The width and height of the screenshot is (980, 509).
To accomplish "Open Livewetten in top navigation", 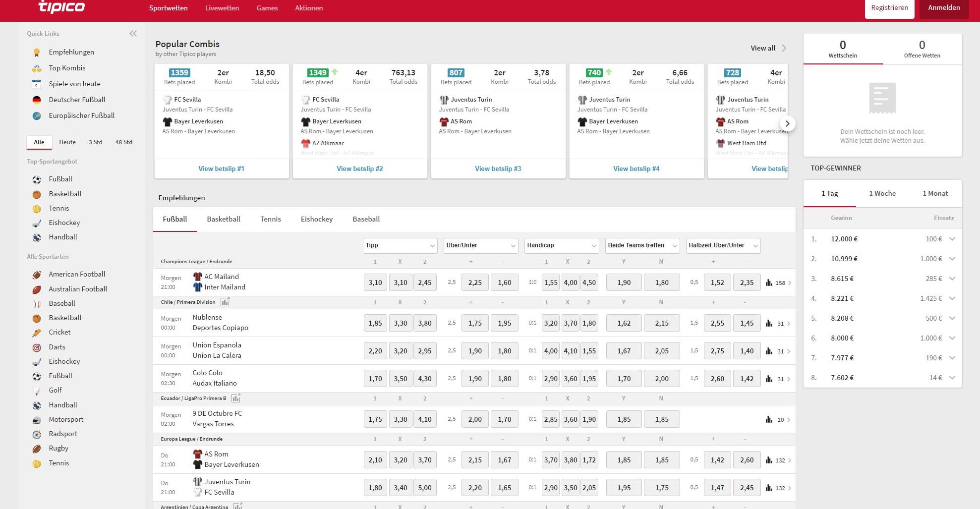I will (x=222, y=8).
